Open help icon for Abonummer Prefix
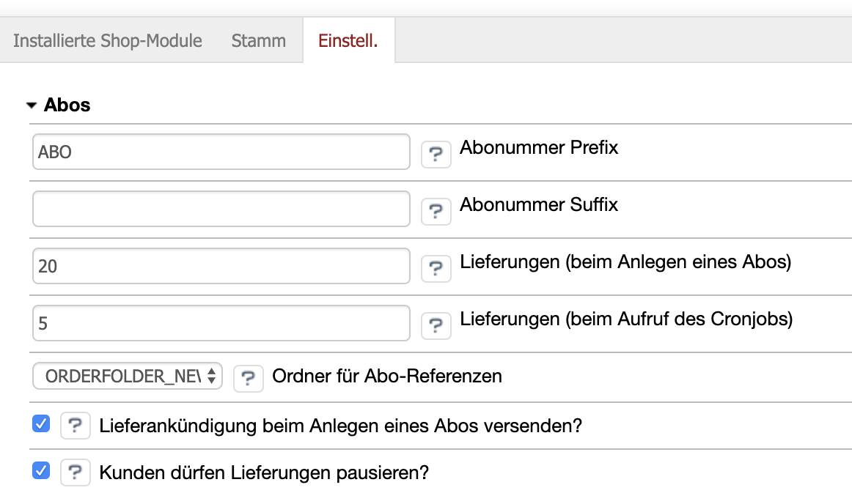This screenshot has height=504, width=852. (436, 155)
